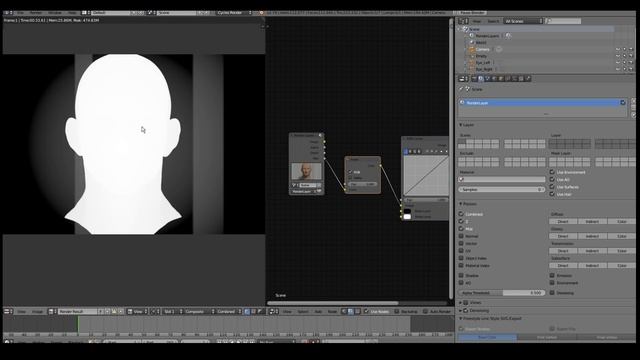Enable the UV render pass checkbox
Image resolution: width=640 pixels, height=360 pixels.
click(461, 251)
